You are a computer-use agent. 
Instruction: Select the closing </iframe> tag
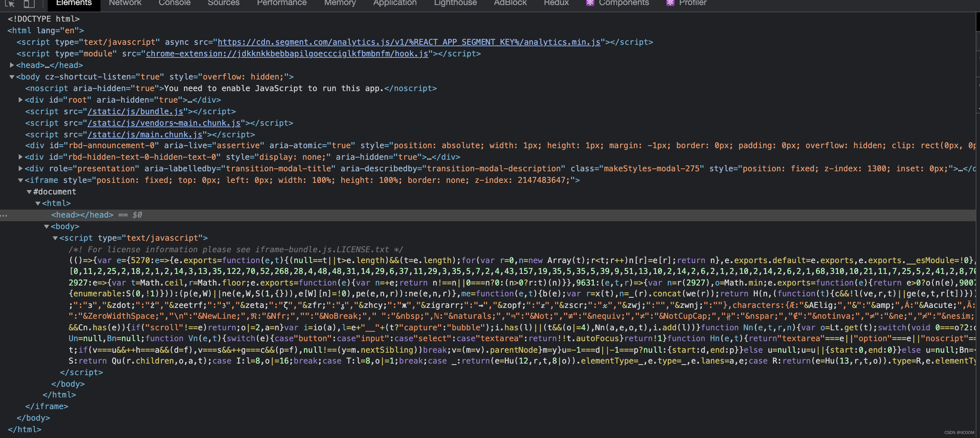(x=47, y=407)
